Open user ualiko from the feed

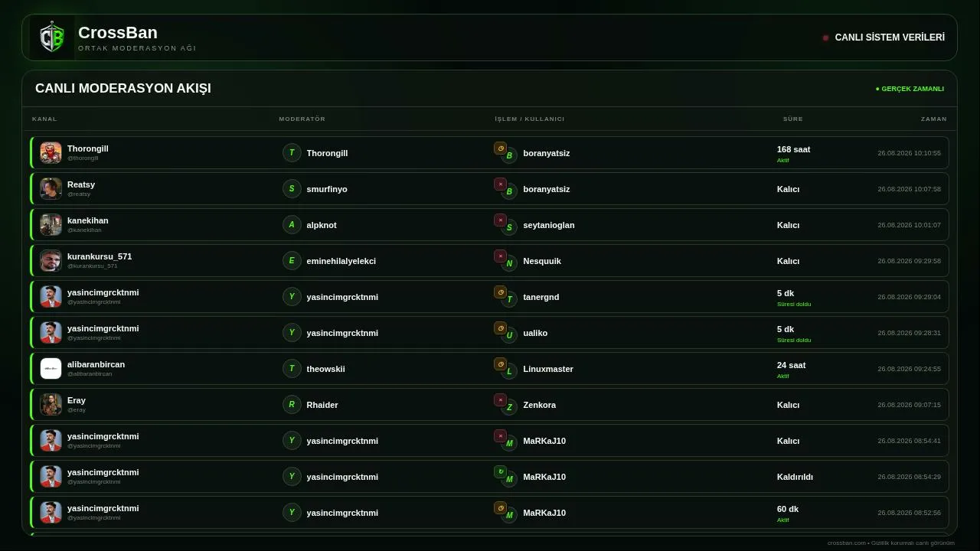(535, 333)
